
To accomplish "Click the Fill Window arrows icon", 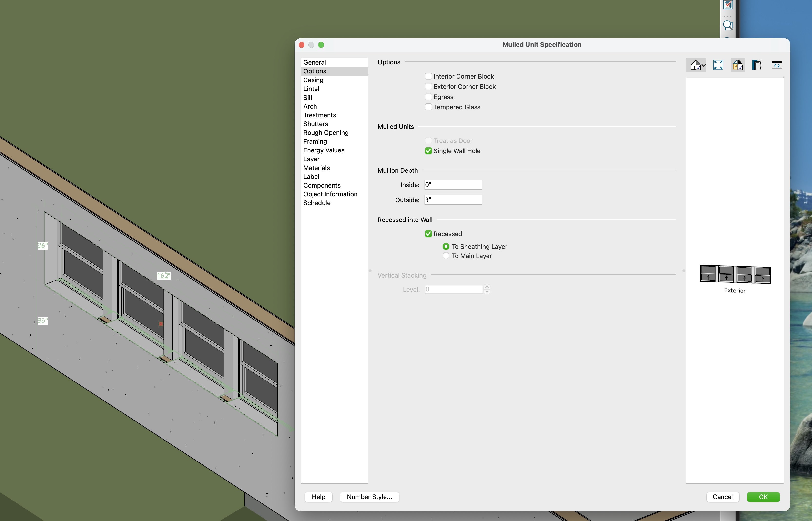I will coord(718,65).
